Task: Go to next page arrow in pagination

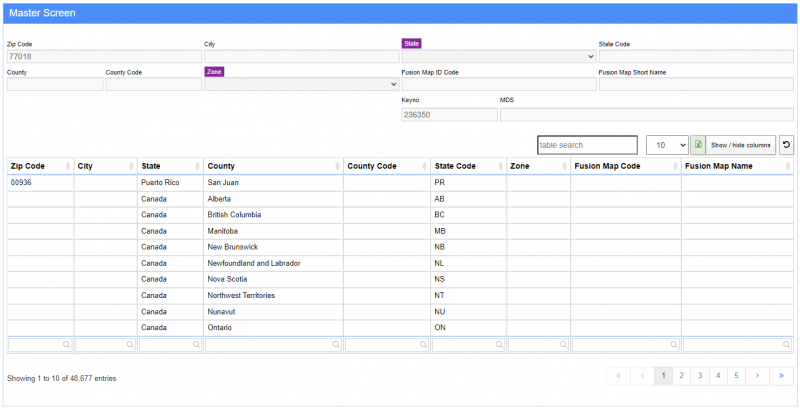Action: click(x=759, y=376)
